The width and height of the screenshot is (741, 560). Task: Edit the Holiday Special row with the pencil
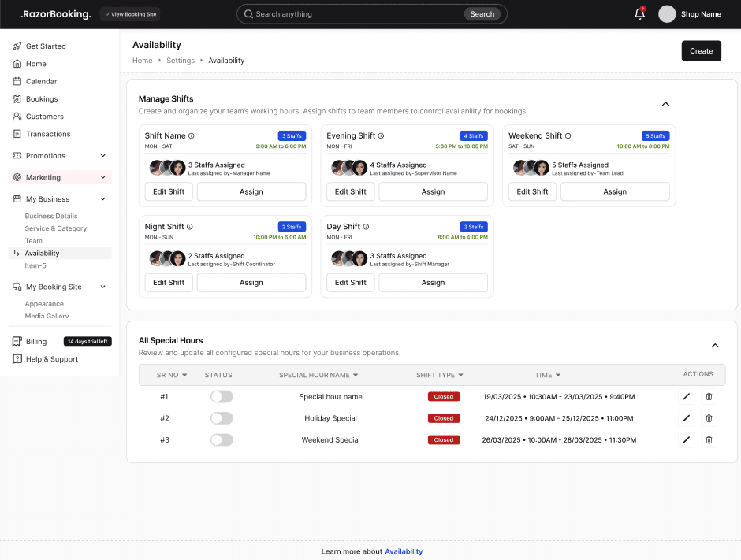click(686, 418)
